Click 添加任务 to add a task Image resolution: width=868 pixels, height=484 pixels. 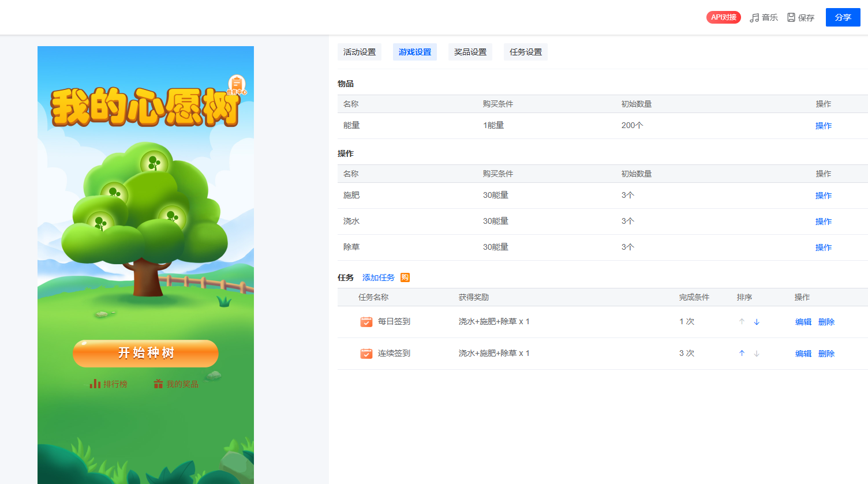[379, 277]
